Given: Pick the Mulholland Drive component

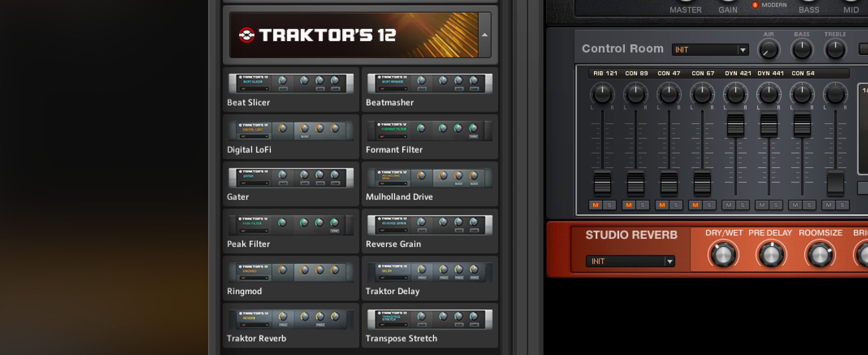Looking at the screenshot, I should coord(430,184).
